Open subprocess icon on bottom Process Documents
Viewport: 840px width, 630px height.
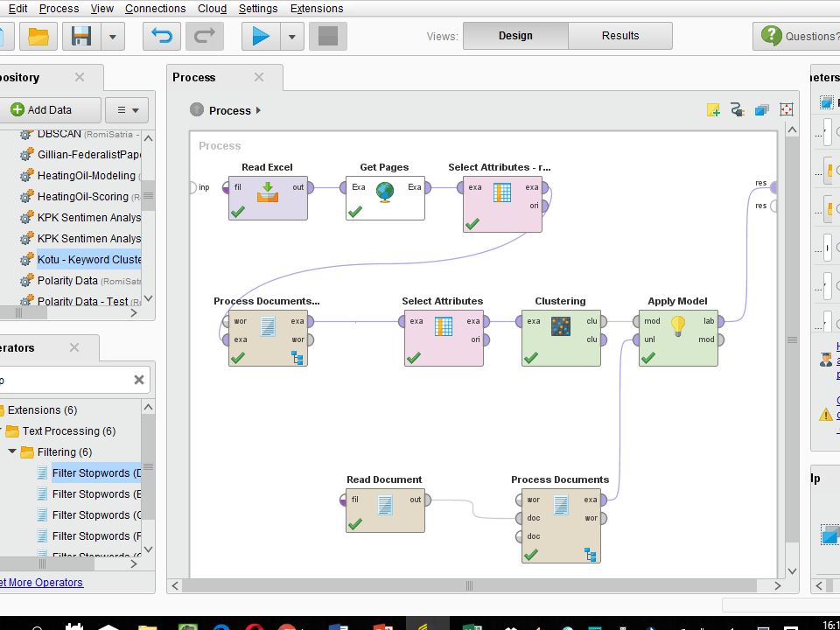[x=591, y=555]
